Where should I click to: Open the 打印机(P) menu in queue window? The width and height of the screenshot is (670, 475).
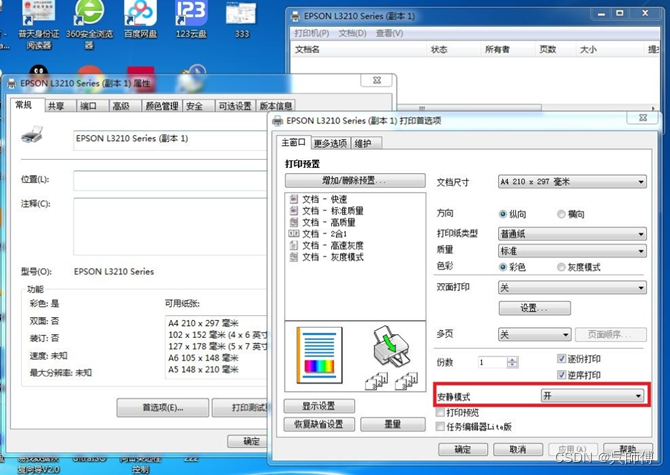point(311,33)
